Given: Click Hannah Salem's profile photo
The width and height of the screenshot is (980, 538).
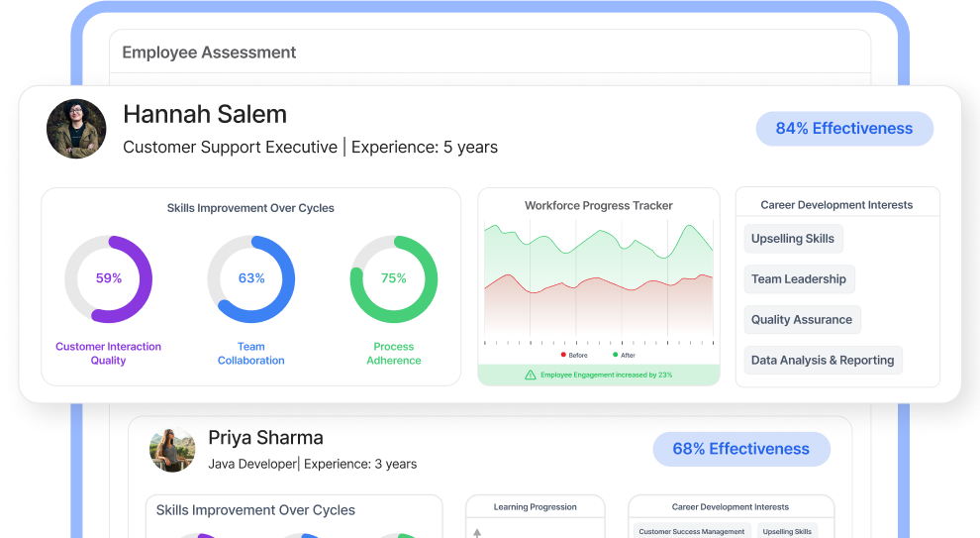Looking at the screenshot, I should (x=76, y=129).
